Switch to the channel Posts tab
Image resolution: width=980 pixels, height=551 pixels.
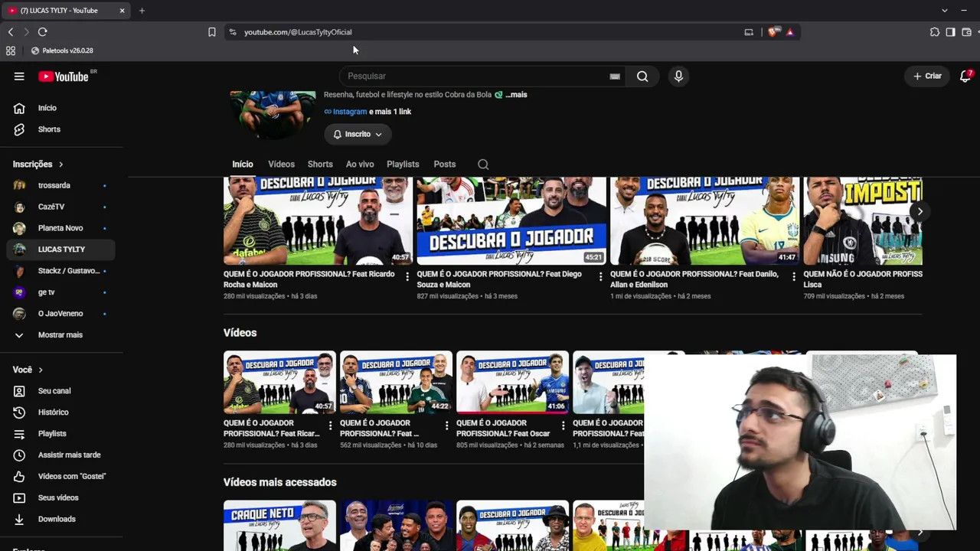pyautogui.click(x=445, y=165)
